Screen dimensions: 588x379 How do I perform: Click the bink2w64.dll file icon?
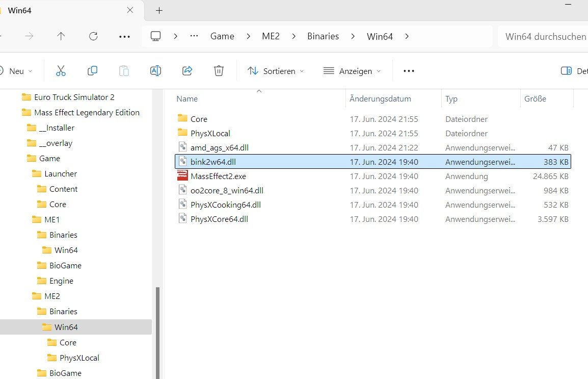(x=182, y=162)
